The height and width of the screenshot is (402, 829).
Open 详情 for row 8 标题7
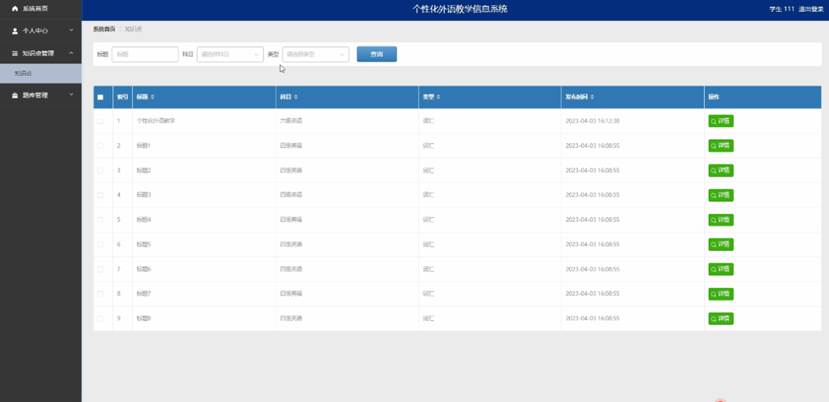(x=721, y=294)
